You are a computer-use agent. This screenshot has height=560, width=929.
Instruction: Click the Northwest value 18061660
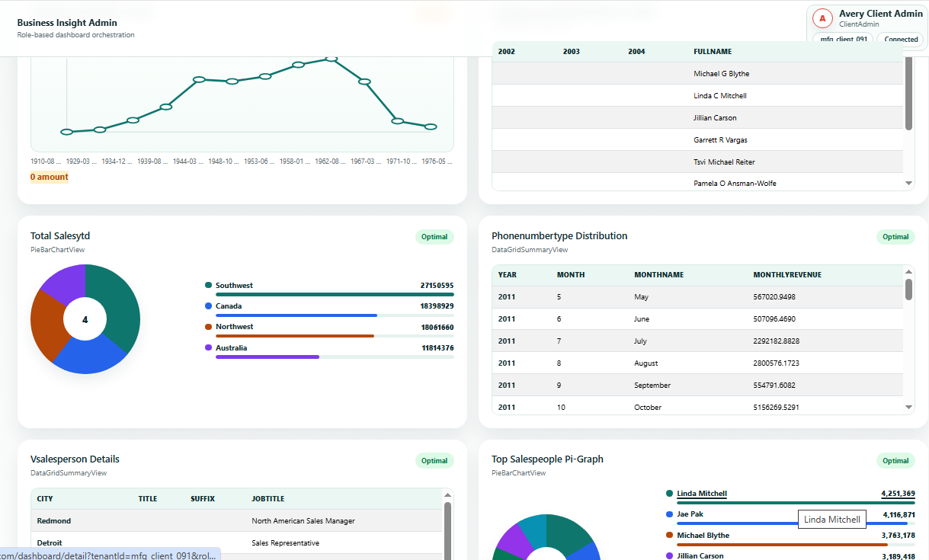[437, 327]
